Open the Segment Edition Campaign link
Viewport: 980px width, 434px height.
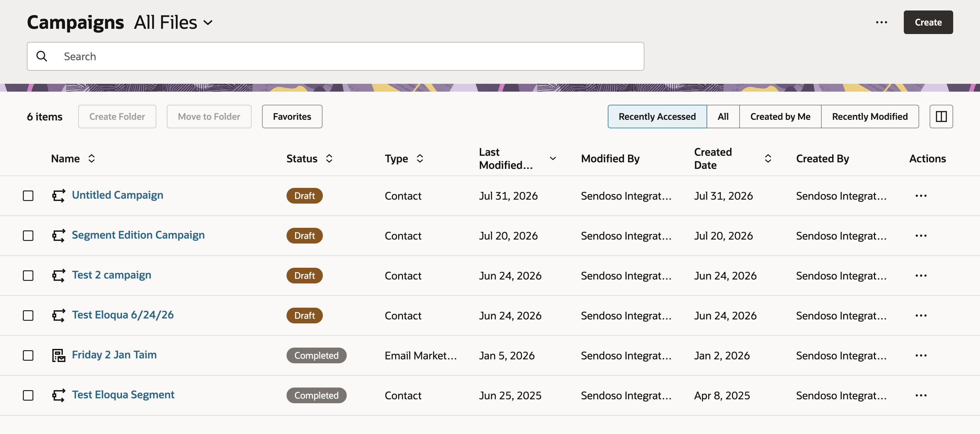[x=138, y=235]
